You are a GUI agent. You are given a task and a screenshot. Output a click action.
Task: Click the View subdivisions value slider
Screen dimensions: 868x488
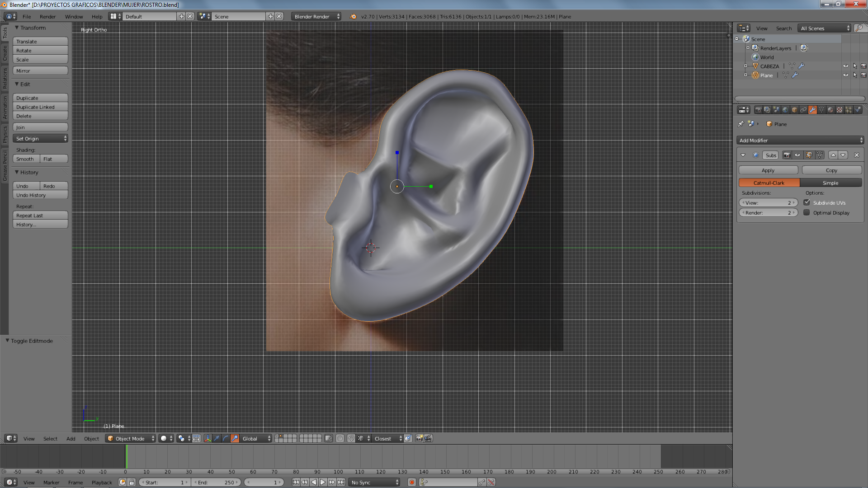(768, 202)
